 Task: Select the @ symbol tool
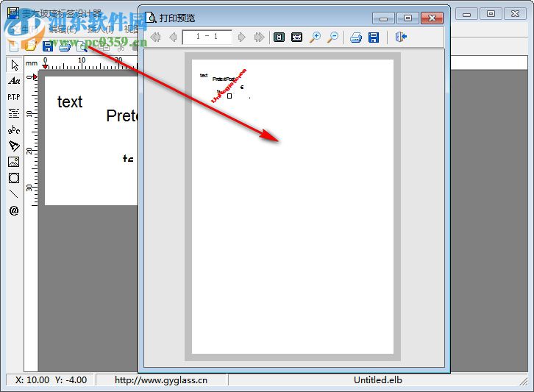(x=14, y=210)
